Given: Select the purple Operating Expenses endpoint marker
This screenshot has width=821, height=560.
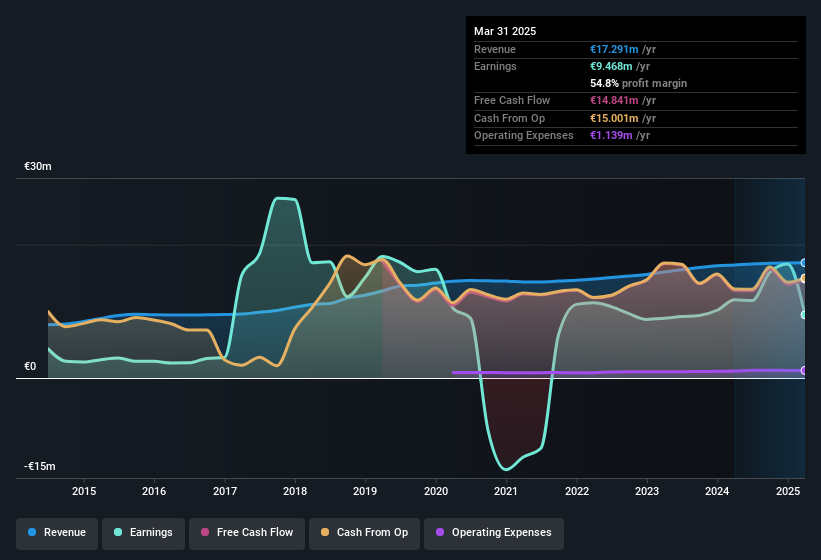Looking at the screenshot, I should (804, 371).
